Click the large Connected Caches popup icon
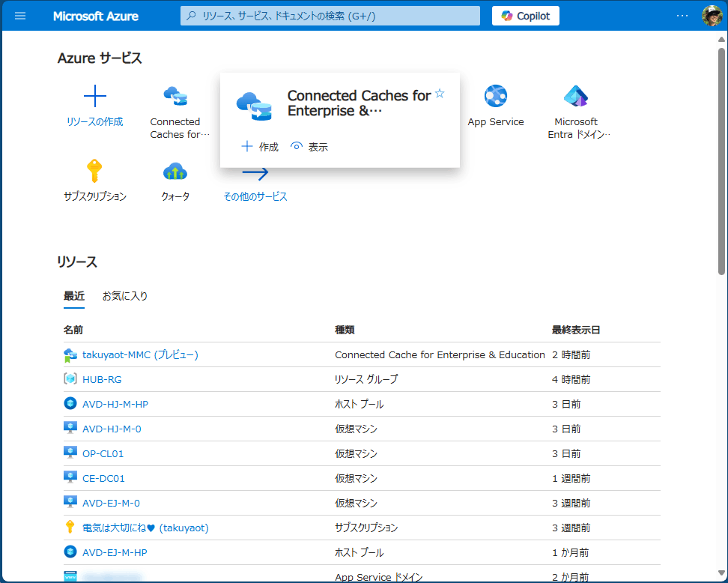Viewport: 728px width, 583px height. click(254, 106)
